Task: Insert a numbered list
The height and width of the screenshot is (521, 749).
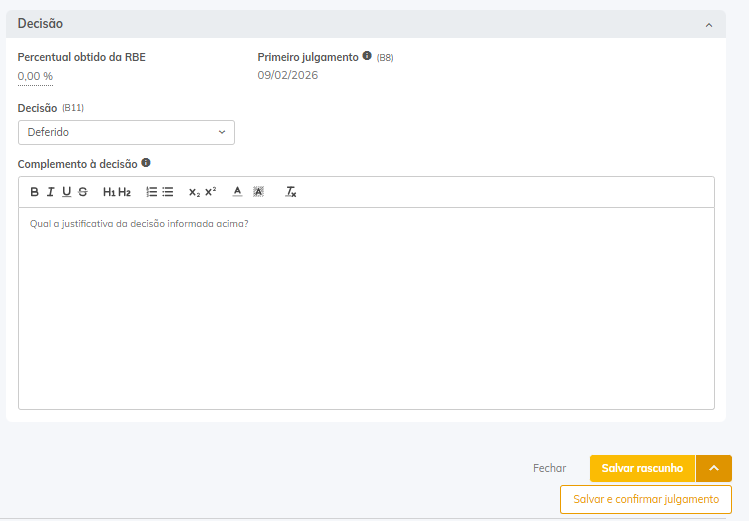Action: pyautogui.click(x=152, y=192)
